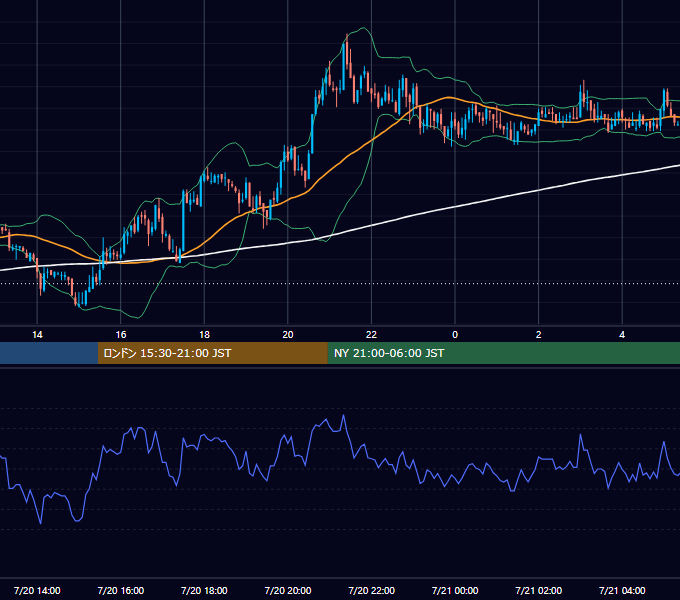Click the hour label 18 on the price chart axis
680x600 pixels.
(204, 335)
